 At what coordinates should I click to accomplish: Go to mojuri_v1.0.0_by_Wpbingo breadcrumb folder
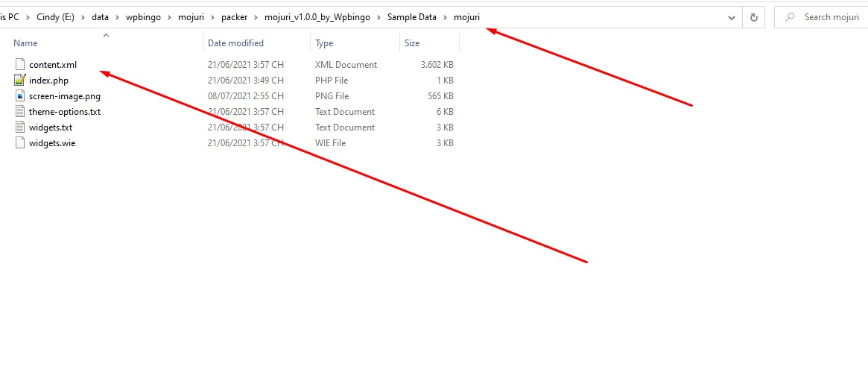tap(317, 17)
